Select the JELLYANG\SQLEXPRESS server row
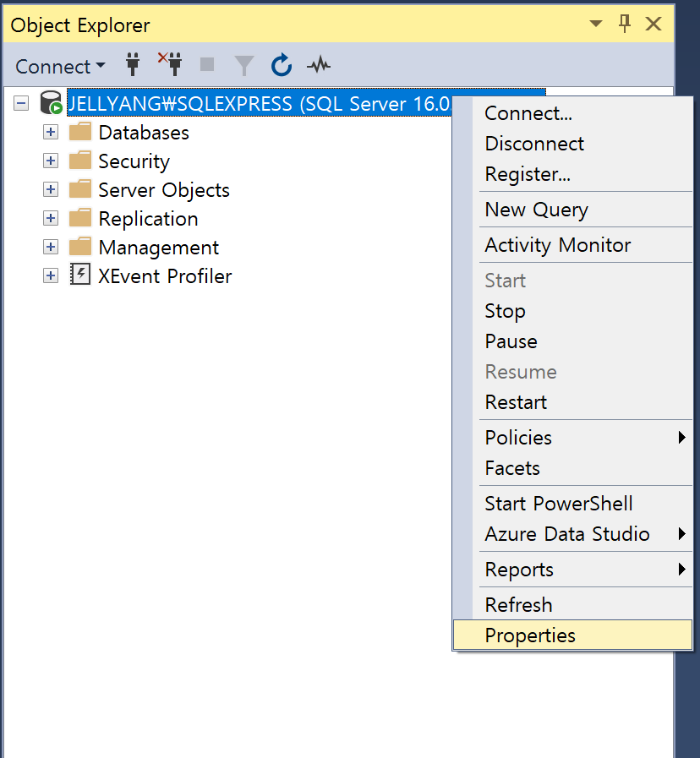 (259, 103)
